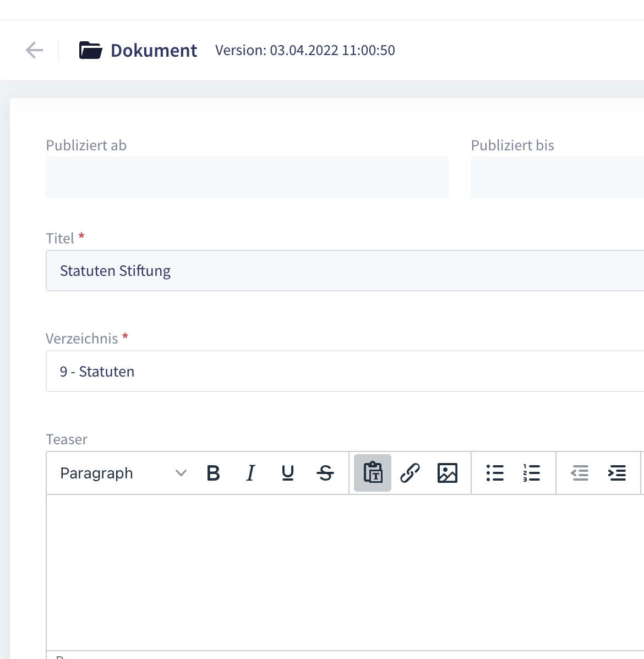The width and height of the screenshot is (644, 659).
Task: Insert a link using the chain icon
Action: click(410, 473)
